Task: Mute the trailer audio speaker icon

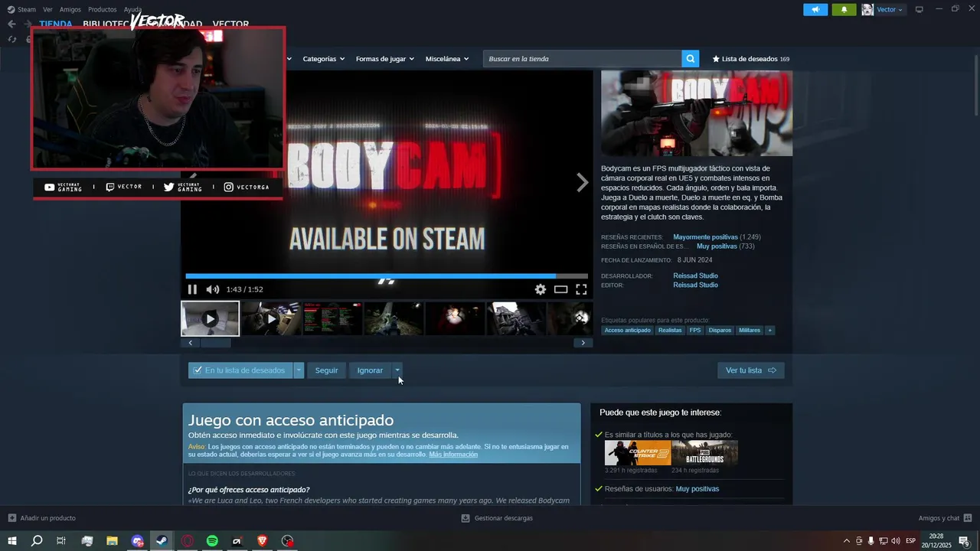Action: (212, 289)
